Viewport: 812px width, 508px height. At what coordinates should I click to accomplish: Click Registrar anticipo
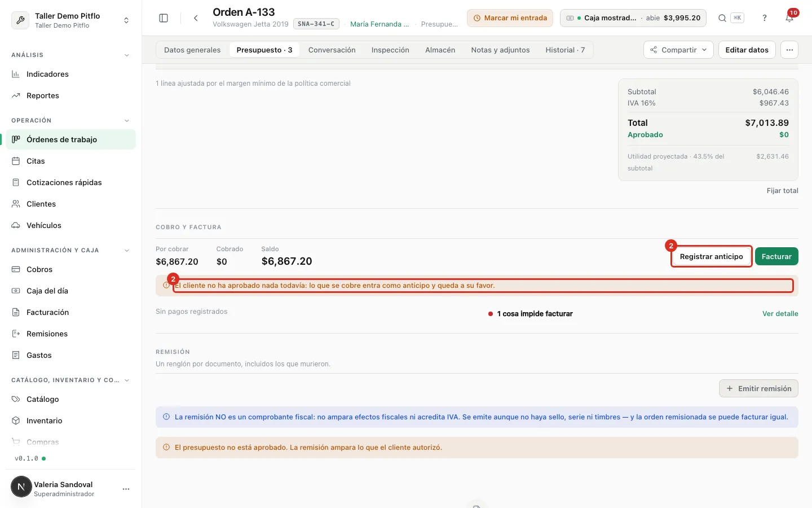(712, 256)
